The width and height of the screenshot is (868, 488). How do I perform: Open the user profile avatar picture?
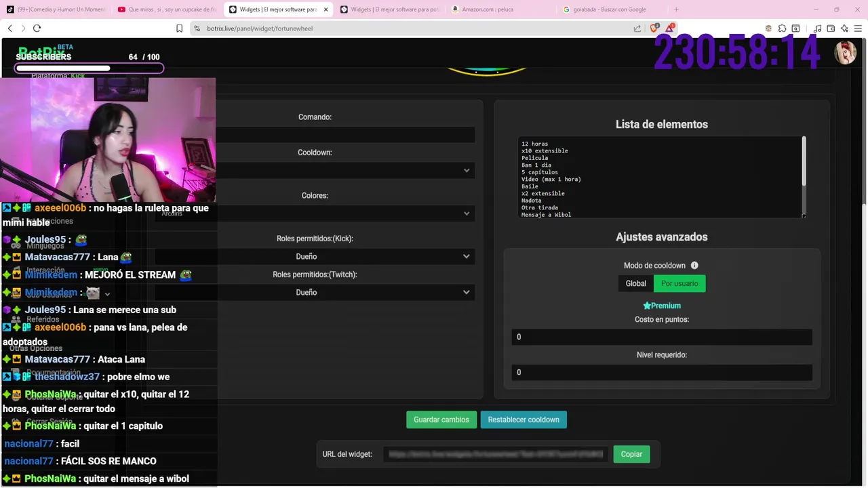coord(845,53)
